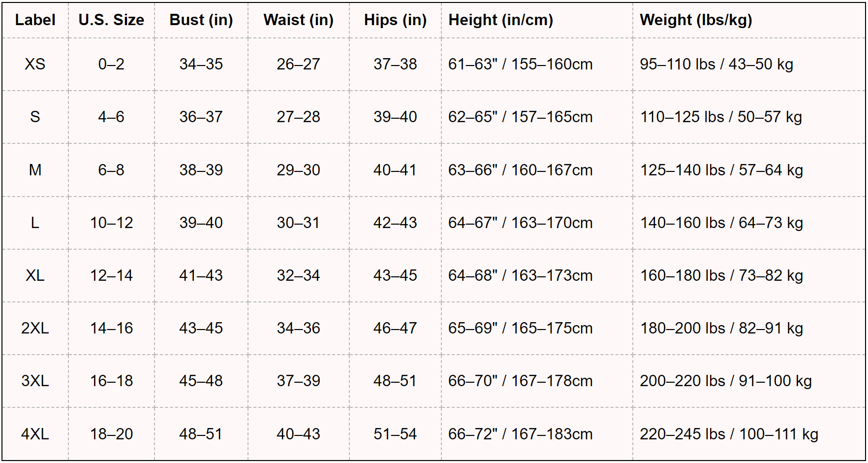Select weight cell 125–140 lbs / 57–64 kg
Screen dimensions: 868x463
click(x=721, y=170)
